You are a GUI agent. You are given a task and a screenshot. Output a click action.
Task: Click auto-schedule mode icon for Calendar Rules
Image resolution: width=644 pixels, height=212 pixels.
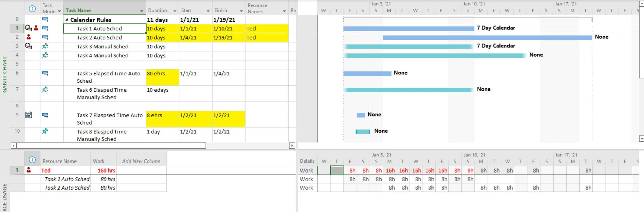tap(45, 20)
